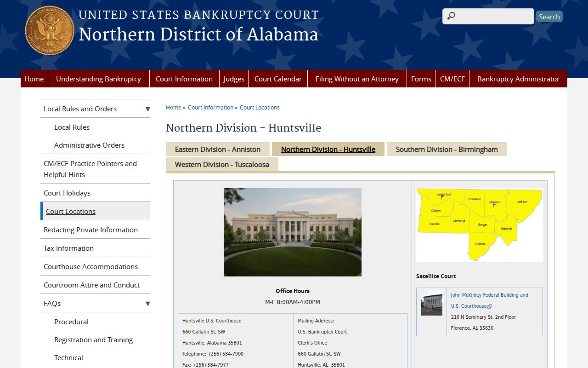The image size is (588, 368).
Task: Open John McKinley Federal Building link
Action: (x=489, y=300)
